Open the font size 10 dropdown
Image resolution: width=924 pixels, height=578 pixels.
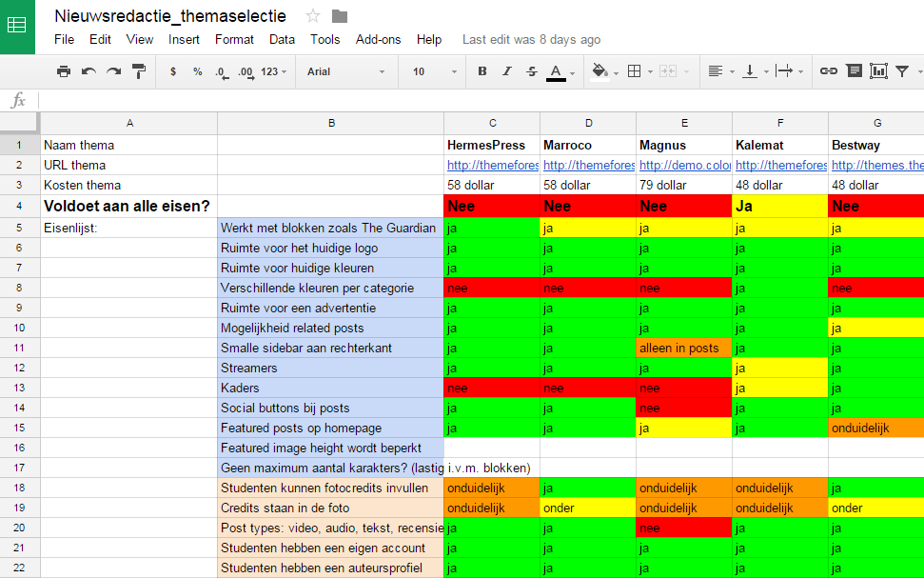click(434, 71)
